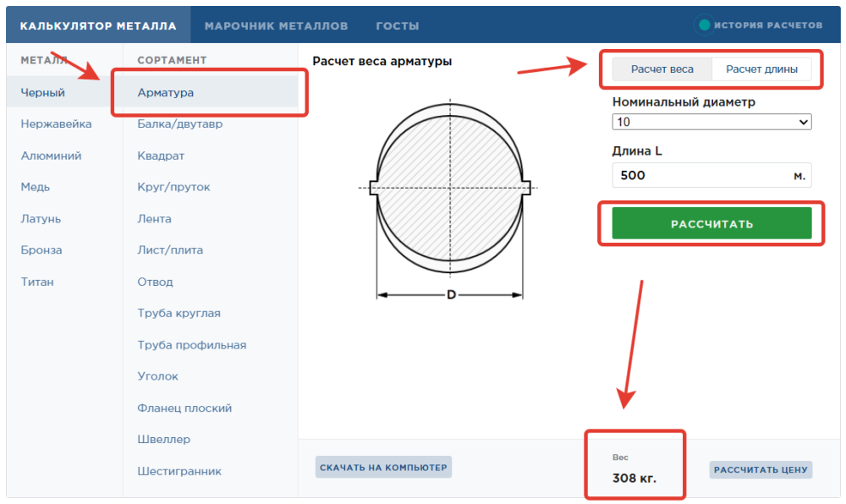Click Рассчитать цену button
Image resolution: width=846 pixels, height=504 pixels.
(x=761, y=469)
